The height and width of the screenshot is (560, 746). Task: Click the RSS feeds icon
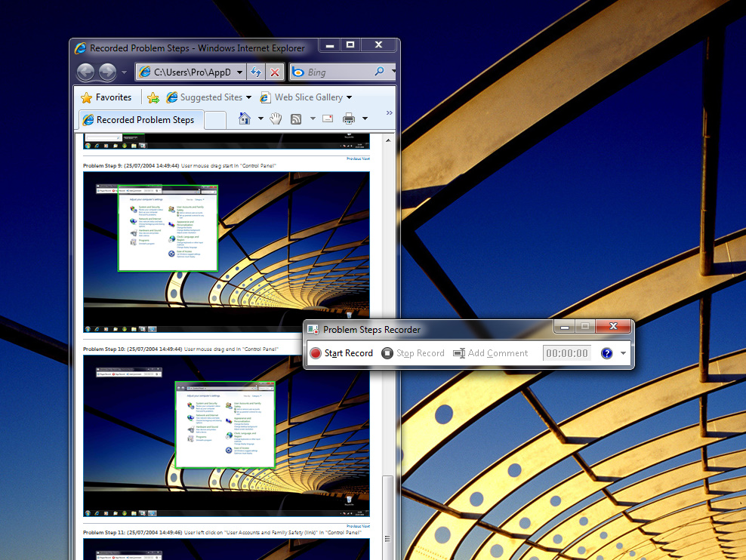tap(296, 118)
